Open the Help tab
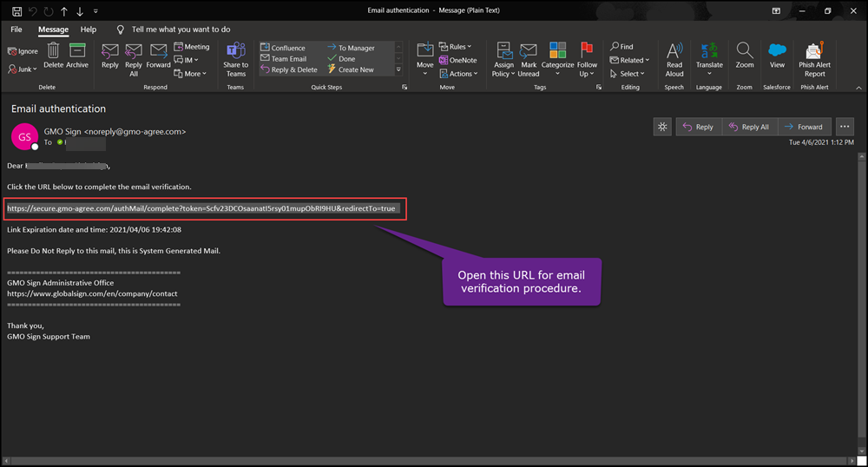The width and height of the screenshot is (868, 467). pyautogui.click(x=88, y=30)
